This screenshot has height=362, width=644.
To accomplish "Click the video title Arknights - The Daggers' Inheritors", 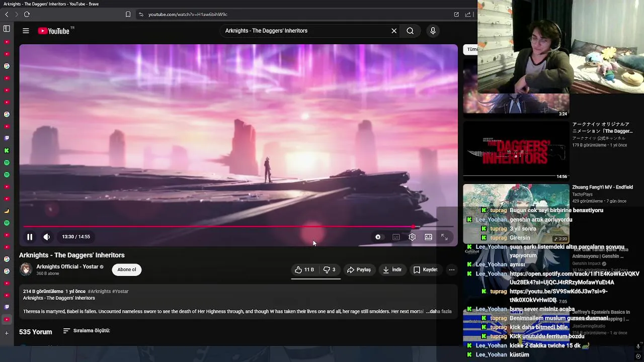I will (x=72, y=255).
